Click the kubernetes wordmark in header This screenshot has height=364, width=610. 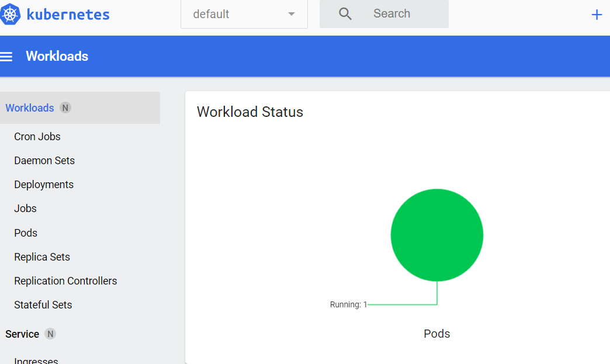coord(68,15)
